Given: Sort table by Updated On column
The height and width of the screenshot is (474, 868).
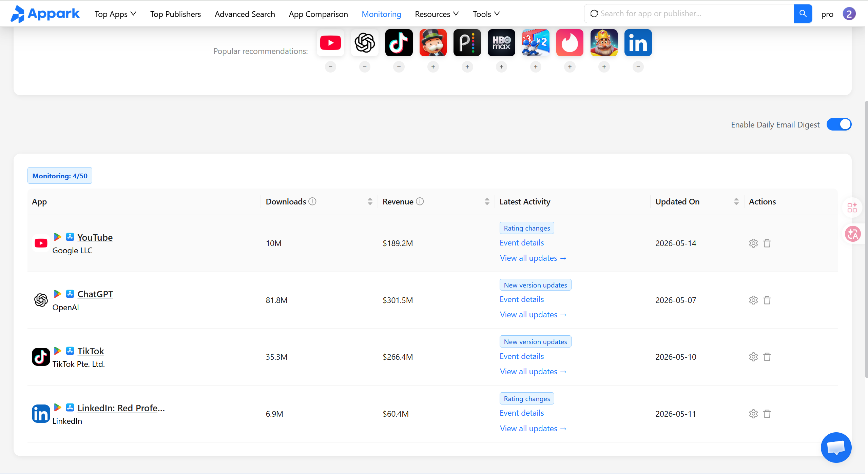Looking at the screenshot, I should pos(736,201).
